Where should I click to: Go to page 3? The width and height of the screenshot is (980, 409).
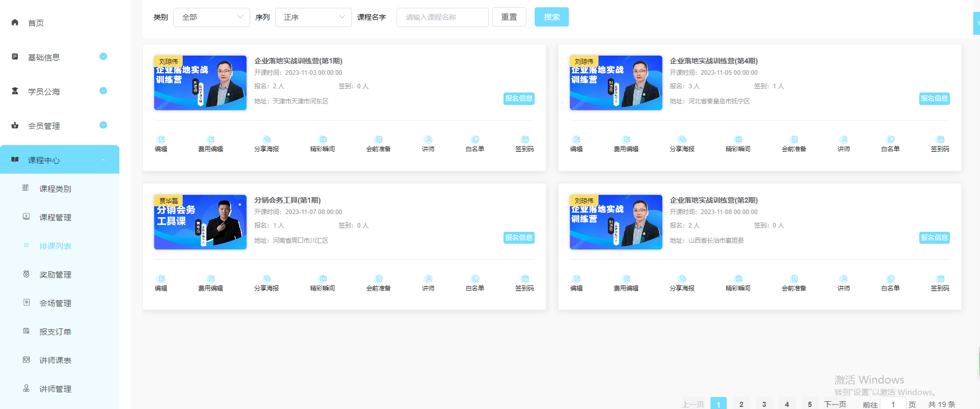tap(764, 404)
